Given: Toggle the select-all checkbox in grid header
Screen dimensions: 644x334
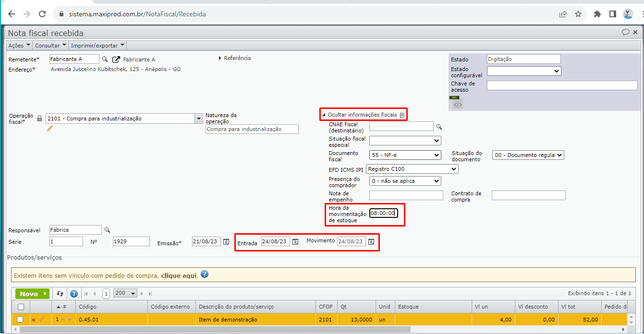Looking at the screenshot, I should [21, 307].
